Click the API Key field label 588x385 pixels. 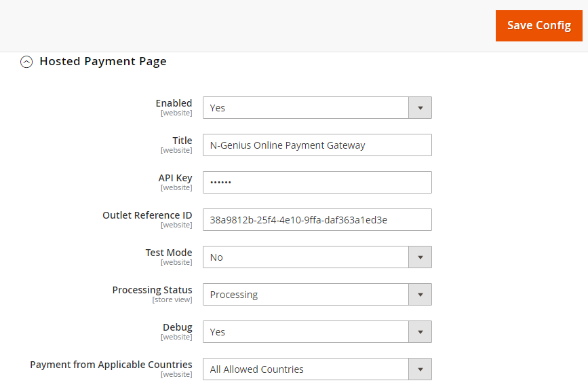pyautogui.click(x=175, y=178)
